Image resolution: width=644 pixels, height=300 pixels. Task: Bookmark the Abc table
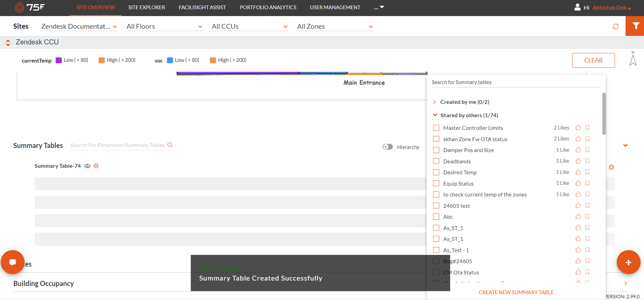click(587, 216)
